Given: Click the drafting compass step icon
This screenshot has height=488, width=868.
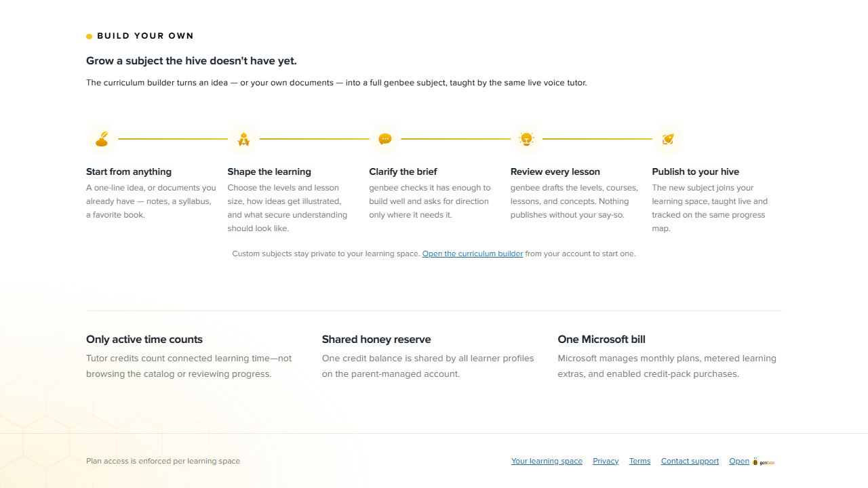Looking at the screenshot, I should pyautogui.click(x=243, y=139).
